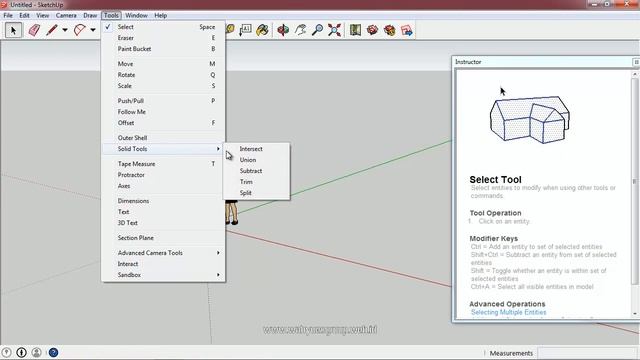This screenshot has width=640, height=360.
Task: Activate the Pan hand tool icon
Action: (x=300, y=30)
